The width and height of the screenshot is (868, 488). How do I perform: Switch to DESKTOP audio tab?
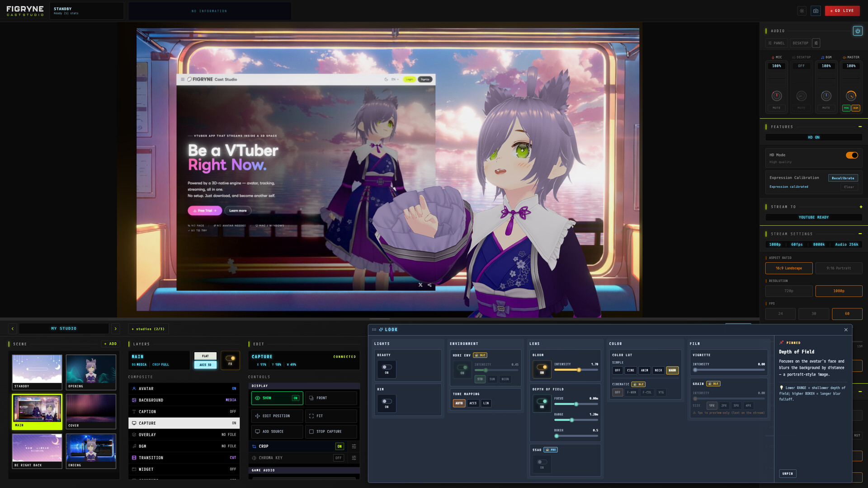pyautogui.click(x=800, y=43)
